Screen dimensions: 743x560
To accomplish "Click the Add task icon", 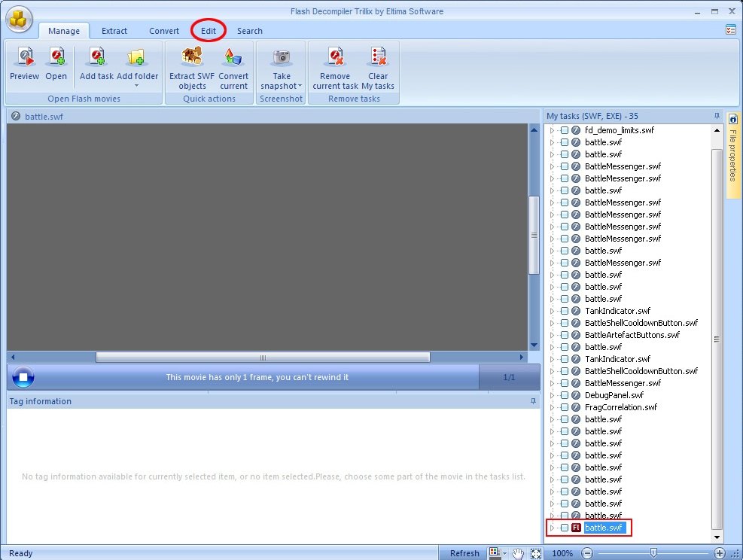I will (x=96, y=56).
